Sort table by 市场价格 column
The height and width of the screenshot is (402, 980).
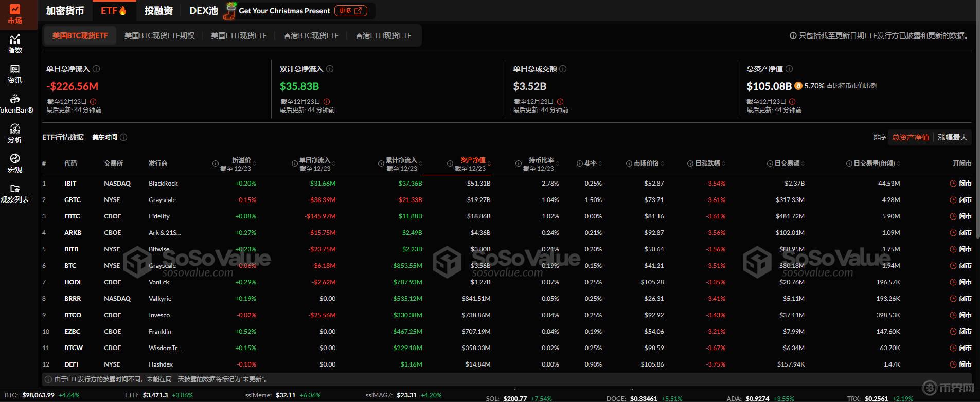pos(646,163)
